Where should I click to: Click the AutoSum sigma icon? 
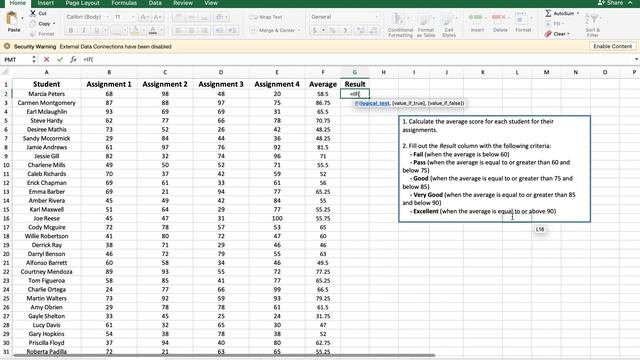pos(548,13)
